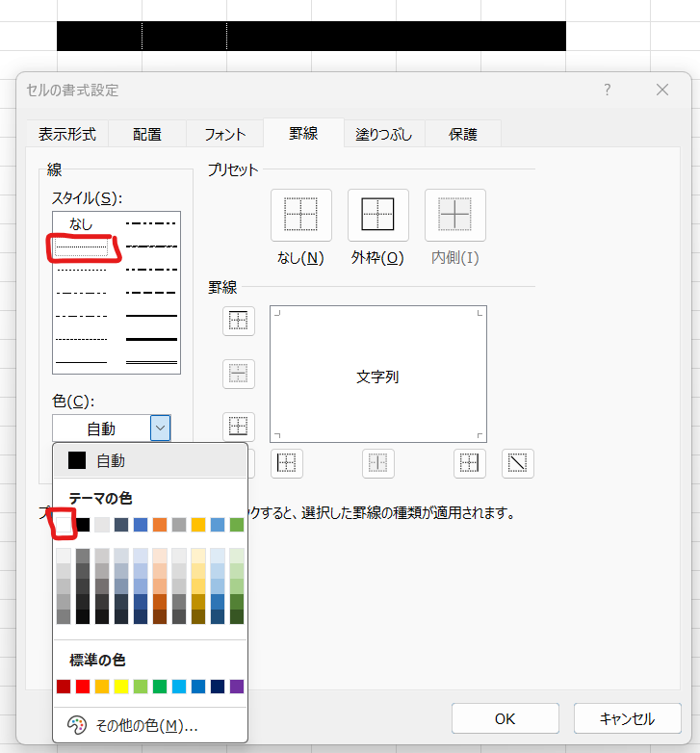Click the help question mark in title bar
700x753 pixels.
click(x=607, y=90)
